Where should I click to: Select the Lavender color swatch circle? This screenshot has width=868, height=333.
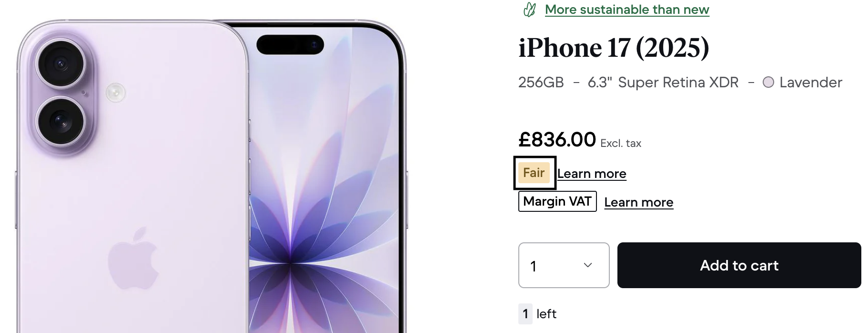[x=768, y=83]
